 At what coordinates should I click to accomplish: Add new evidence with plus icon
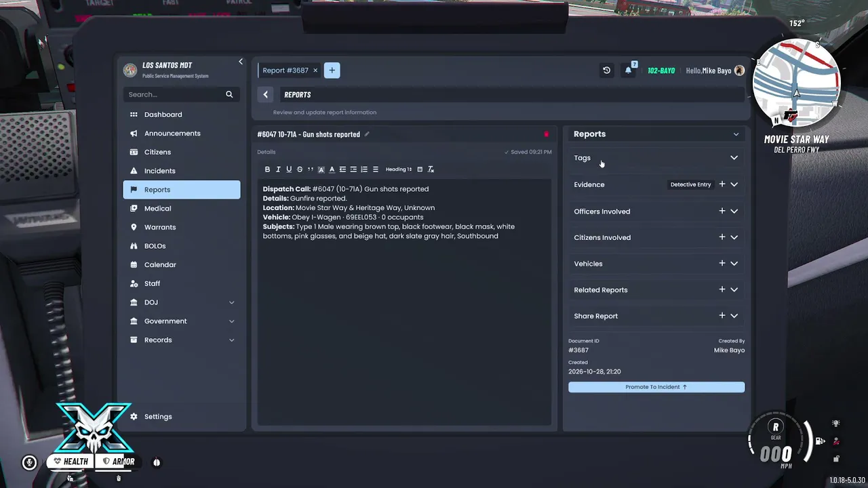click(722, 184)
